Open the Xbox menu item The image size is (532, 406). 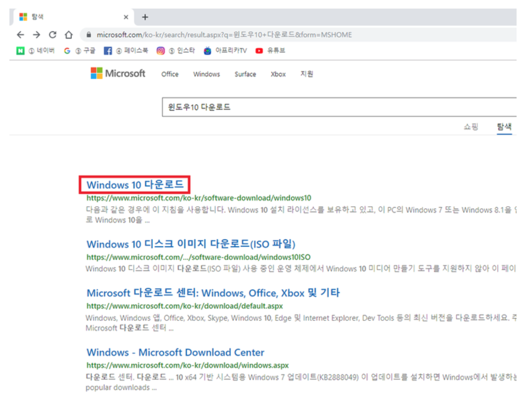278,74
